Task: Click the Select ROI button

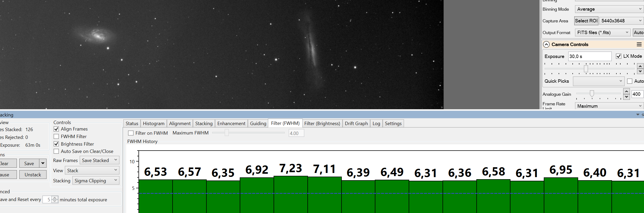Action: 586,21
